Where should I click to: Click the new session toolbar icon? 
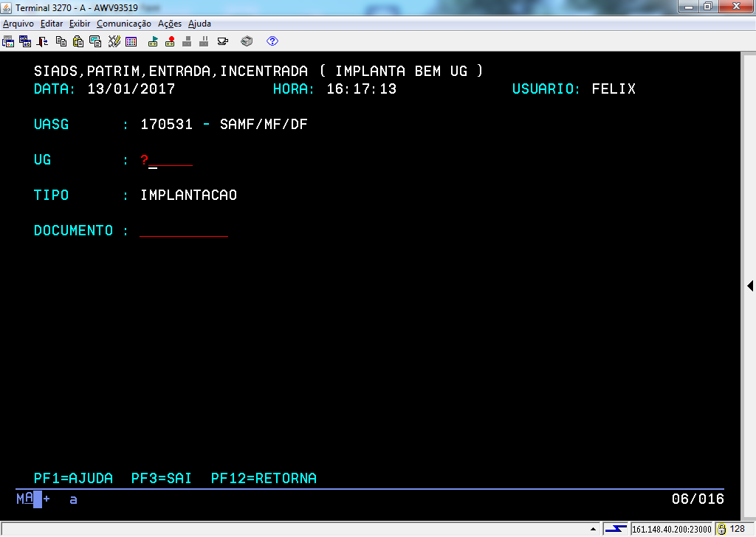tap(8, 41)
